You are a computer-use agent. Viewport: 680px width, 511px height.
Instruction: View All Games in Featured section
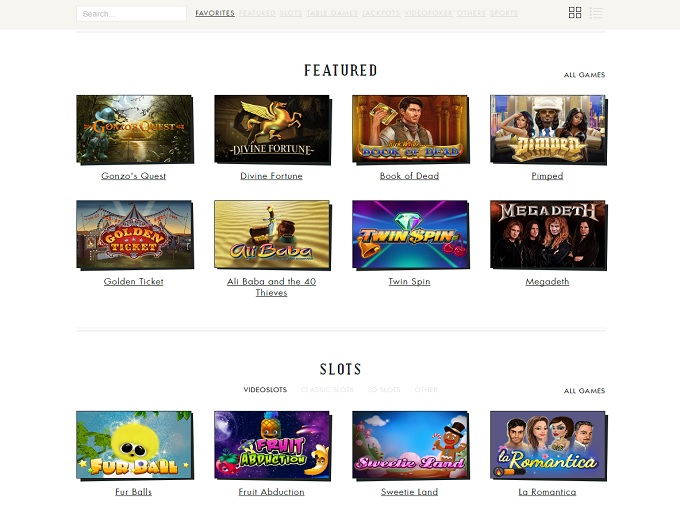click(584, 75)
